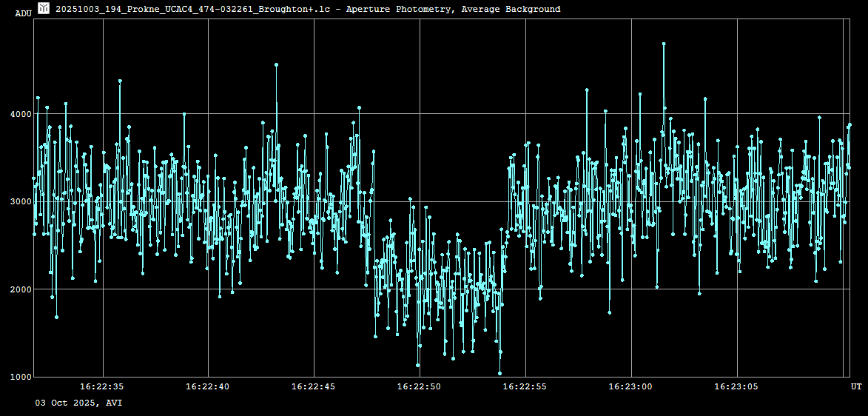Viewport: 868px width, 416px height.
Task: Select the 16:22:50 time axis label
Action: point(420,386)
